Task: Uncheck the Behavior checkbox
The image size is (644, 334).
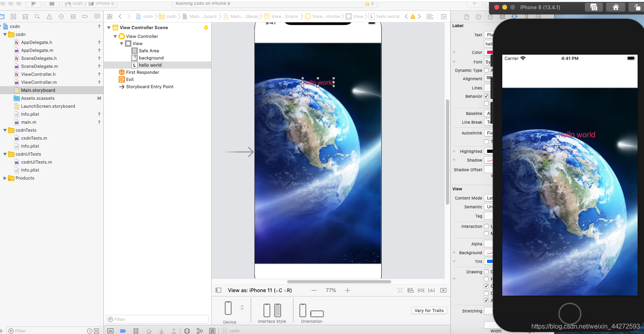Action: 486,96
